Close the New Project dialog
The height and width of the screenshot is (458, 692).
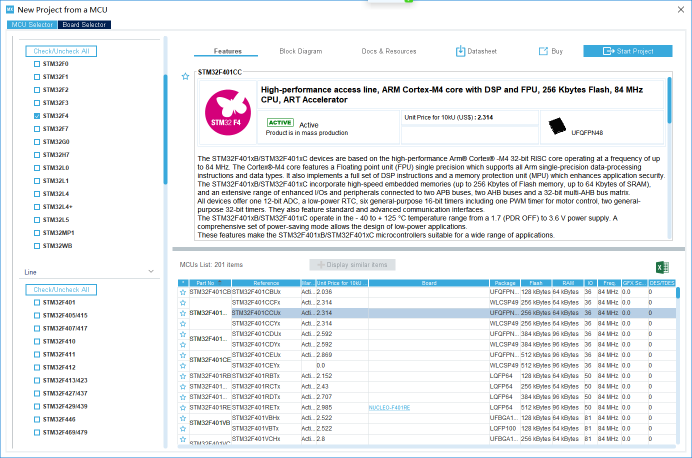click(681, 10)
